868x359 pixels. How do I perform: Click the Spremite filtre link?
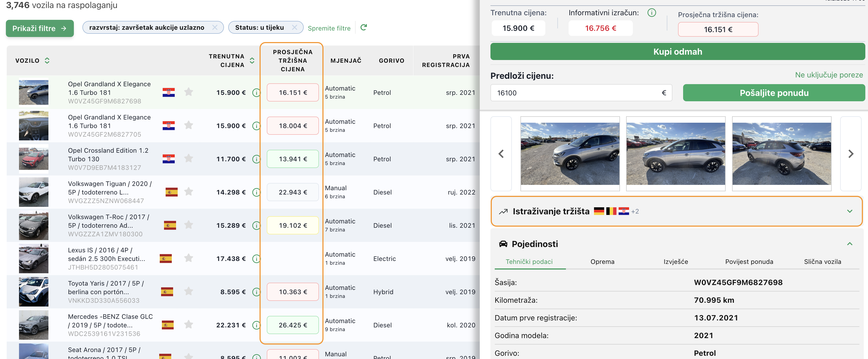329,28
